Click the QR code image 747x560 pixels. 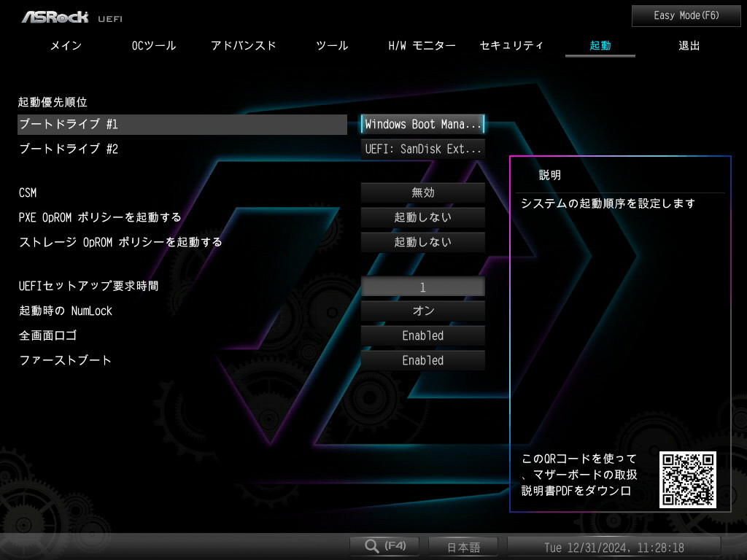point(687,480)
